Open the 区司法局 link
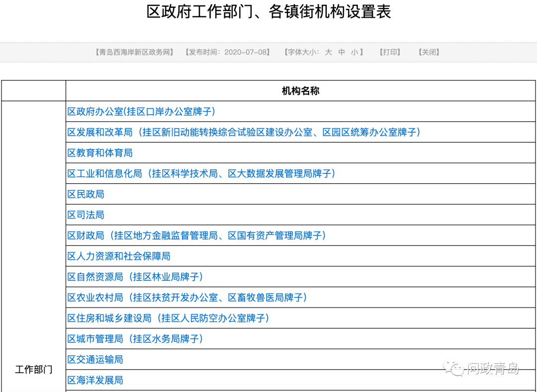The image size is (537, 392). pyautogui.click(x=86, y=215)
